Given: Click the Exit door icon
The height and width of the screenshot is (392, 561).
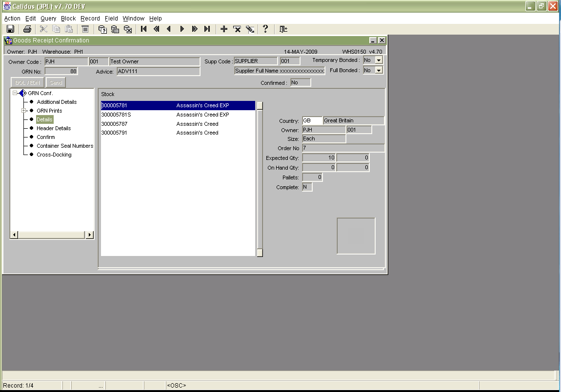Looking at the screenshot, I should (x=283, y=29).
